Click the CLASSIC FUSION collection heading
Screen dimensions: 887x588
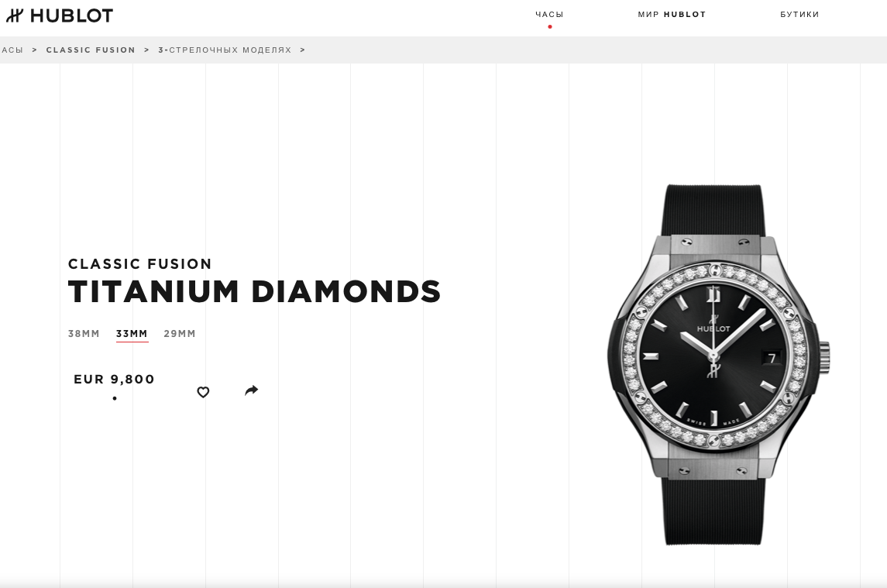139,263
